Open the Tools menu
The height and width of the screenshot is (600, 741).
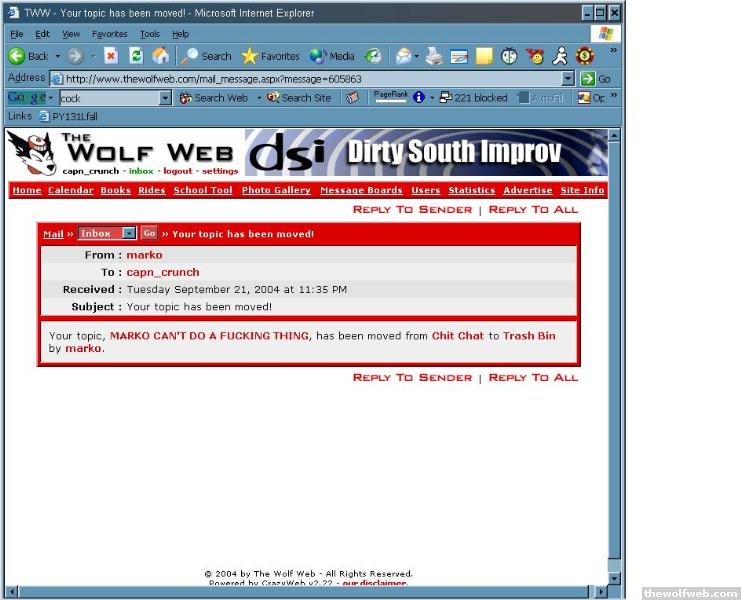[x=150, y=34]
